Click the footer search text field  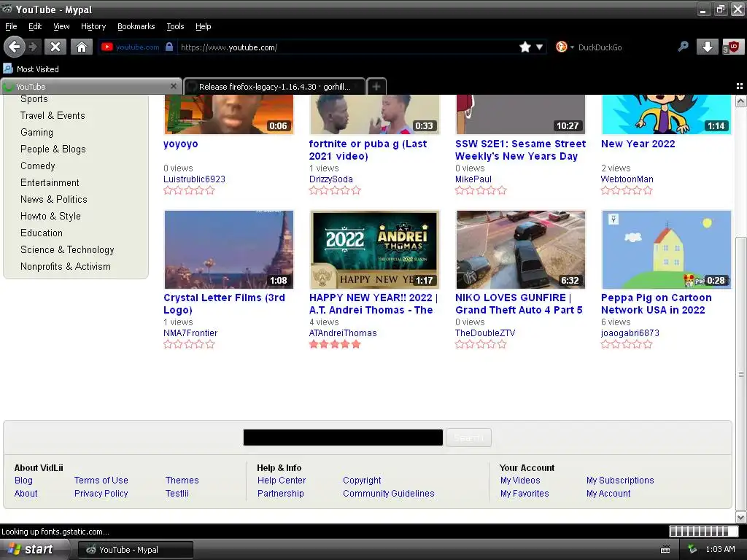pyautogui.click(x=343, y=437)
